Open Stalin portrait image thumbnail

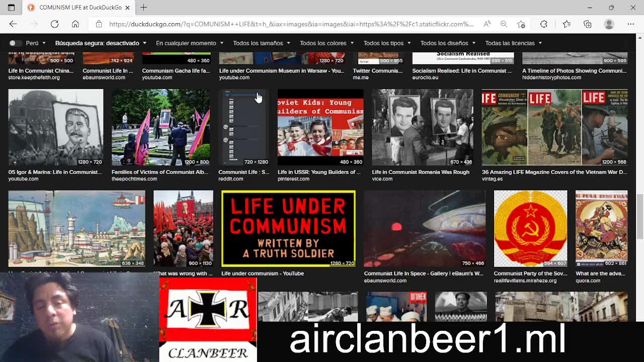tap(56, 127)
